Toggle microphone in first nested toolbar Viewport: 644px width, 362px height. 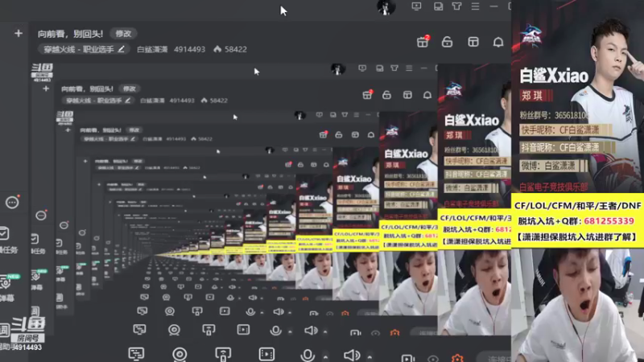pos(275,331)
